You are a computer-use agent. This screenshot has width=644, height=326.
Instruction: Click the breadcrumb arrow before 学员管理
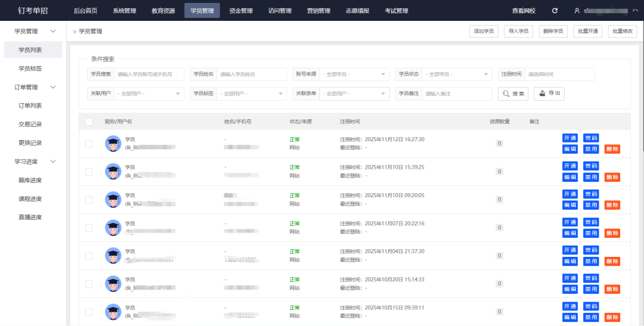click(x=75, y=31)
